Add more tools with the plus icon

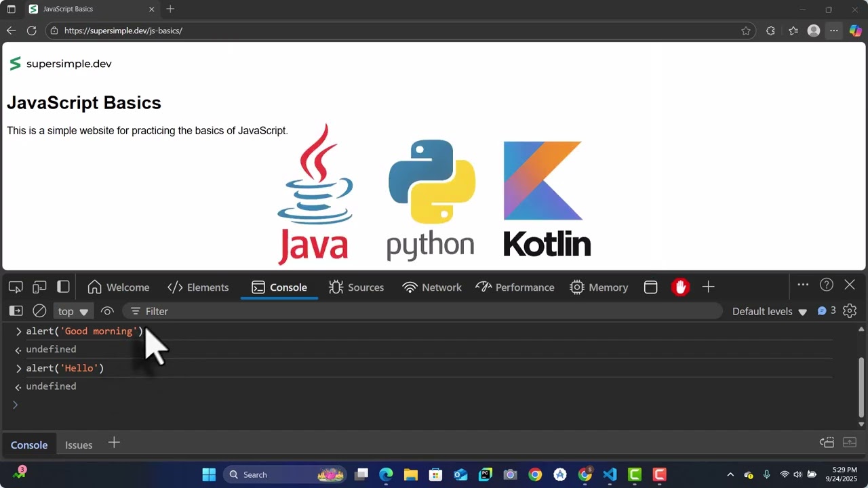pyautogui.click(x=708, y=287)
